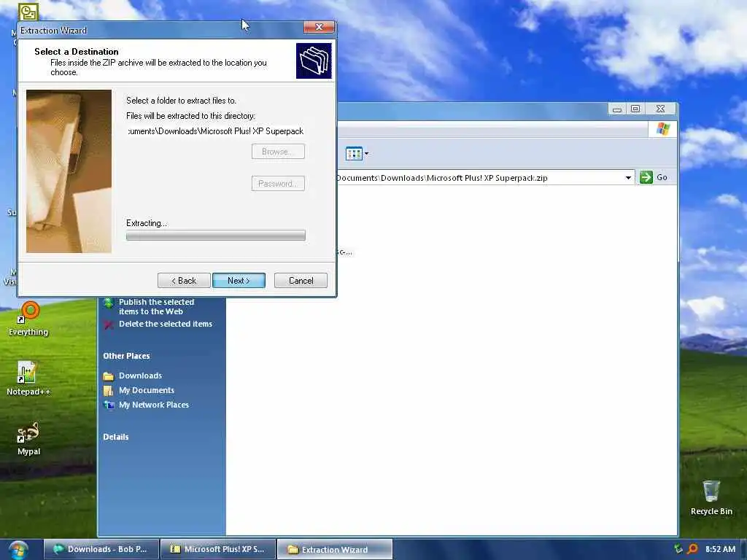Click the desktop icon above the wizard
The image size is (747, 560).
point(28,12)
